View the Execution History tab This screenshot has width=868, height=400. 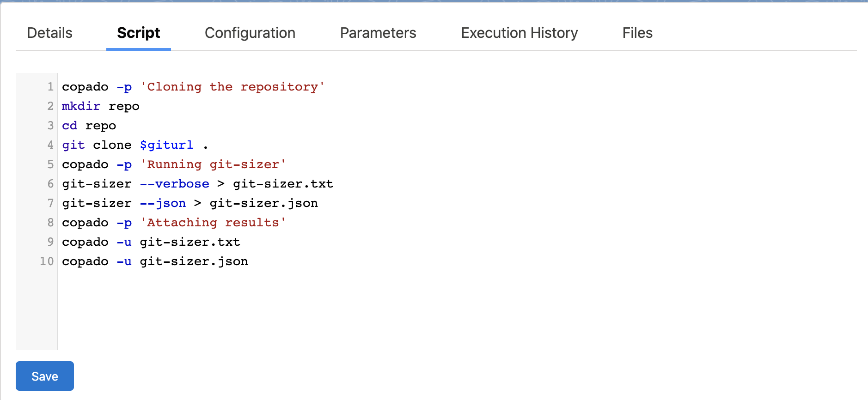click(520, 33)
